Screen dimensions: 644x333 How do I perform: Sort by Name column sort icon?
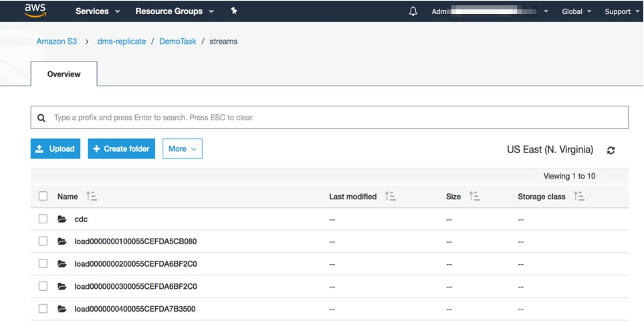tap(92, 197)
